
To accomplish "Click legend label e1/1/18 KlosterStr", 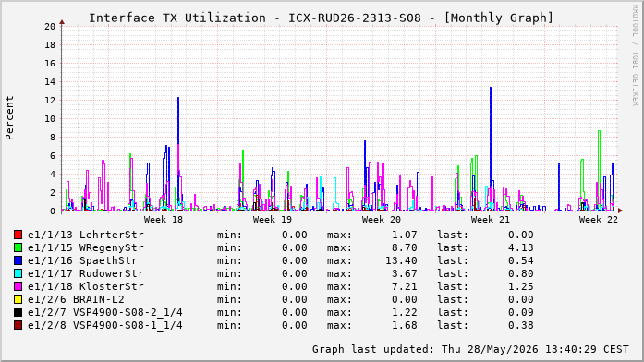I will click(85, 286).
